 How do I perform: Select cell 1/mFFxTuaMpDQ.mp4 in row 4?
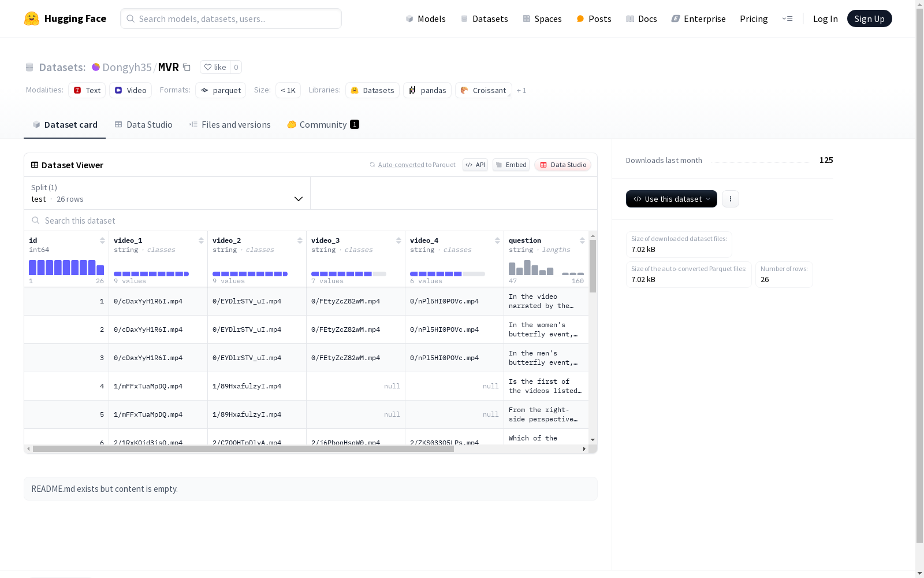click(158, 386)
